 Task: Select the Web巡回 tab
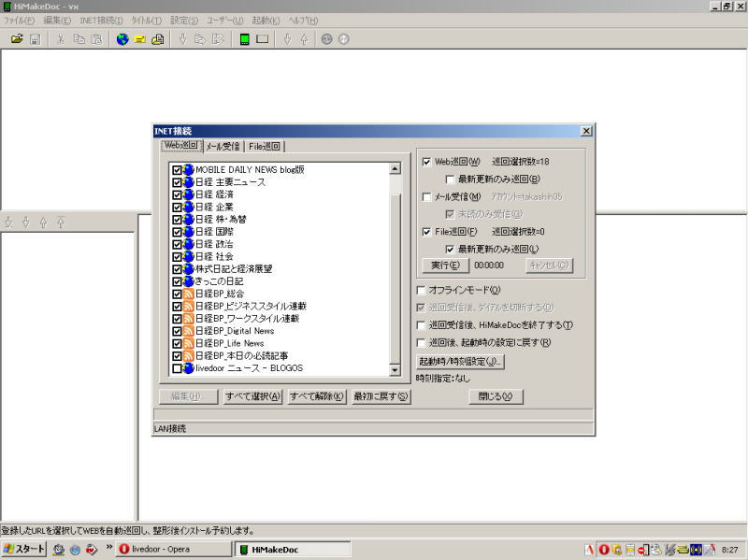tap(181, 145)
